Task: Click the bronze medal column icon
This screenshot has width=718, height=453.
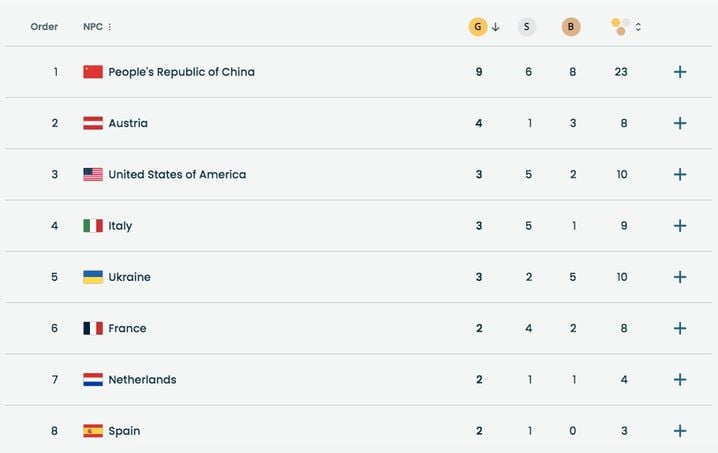Action: coord(571,27)
